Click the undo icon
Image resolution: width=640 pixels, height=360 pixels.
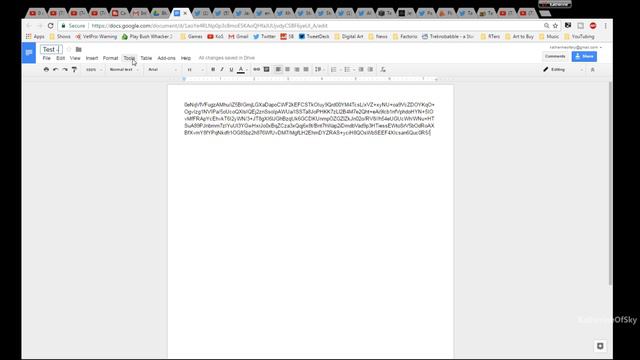coord(56,70)
